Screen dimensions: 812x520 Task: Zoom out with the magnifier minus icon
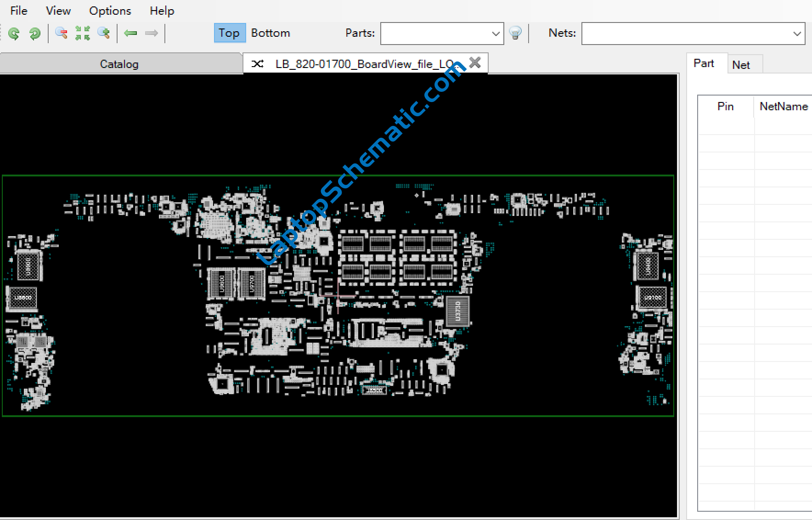pyautogui.click(x=61, y=34)
